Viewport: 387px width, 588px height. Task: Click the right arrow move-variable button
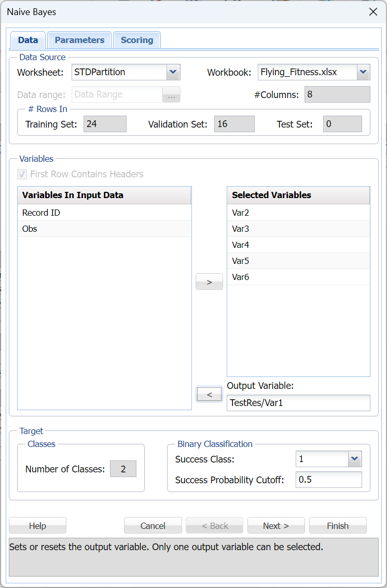(209, 282)
